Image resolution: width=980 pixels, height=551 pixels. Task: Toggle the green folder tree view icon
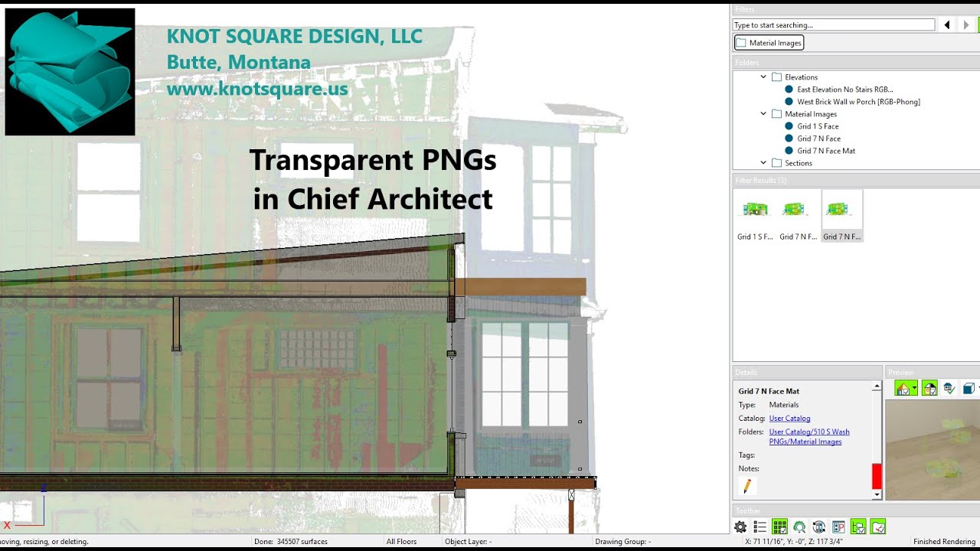(858, 527)
